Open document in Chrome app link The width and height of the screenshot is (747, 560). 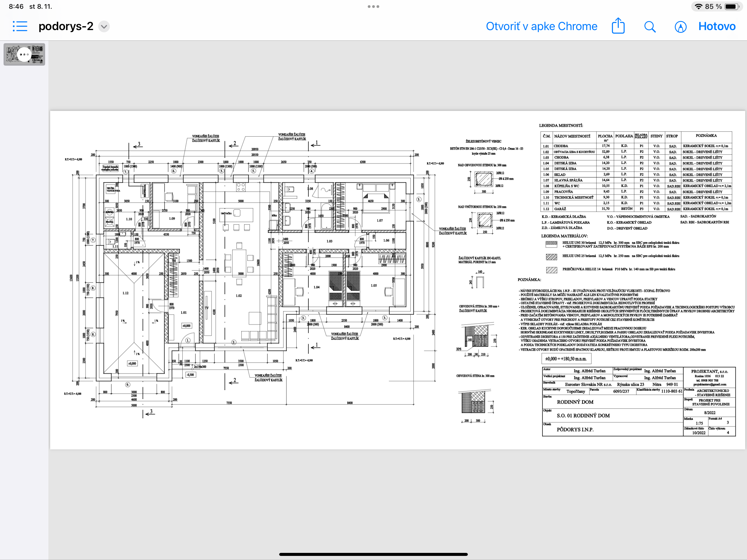(x=541, y=26)
